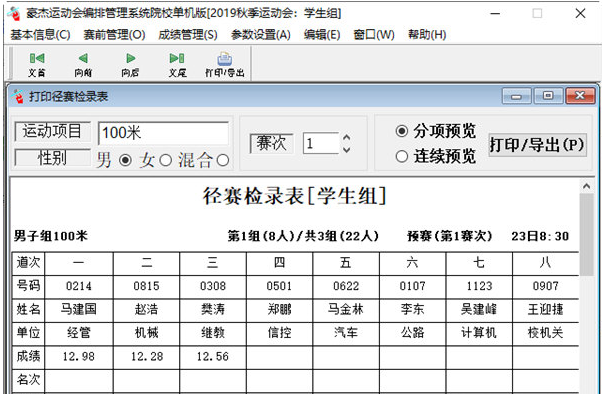Click the score cell 12.28
Screen dimensions: 602x394
pyautogui.click(x=146, y=357)
